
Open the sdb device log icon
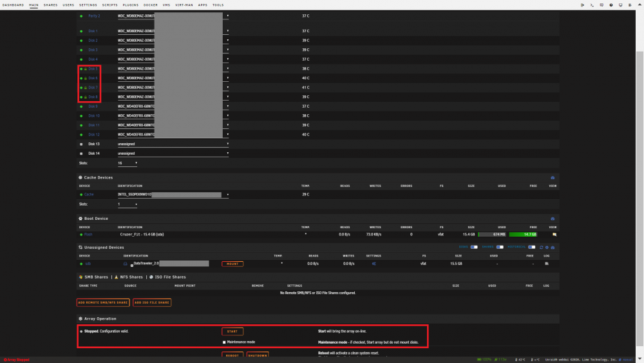[547, 264]
